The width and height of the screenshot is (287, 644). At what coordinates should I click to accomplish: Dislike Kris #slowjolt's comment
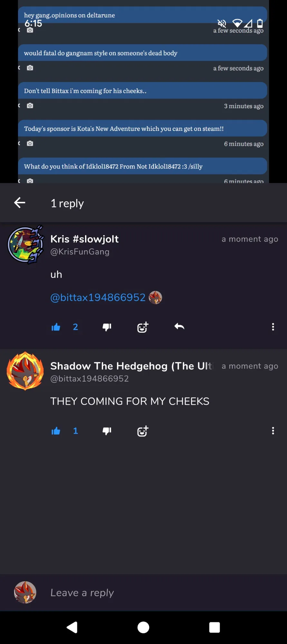tap(107, 327)
